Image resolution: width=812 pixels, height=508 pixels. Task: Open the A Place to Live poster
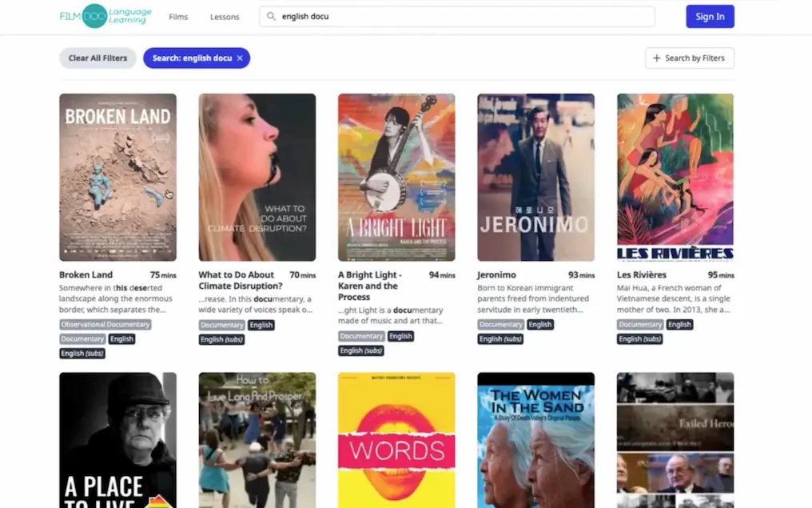[117, 440]
